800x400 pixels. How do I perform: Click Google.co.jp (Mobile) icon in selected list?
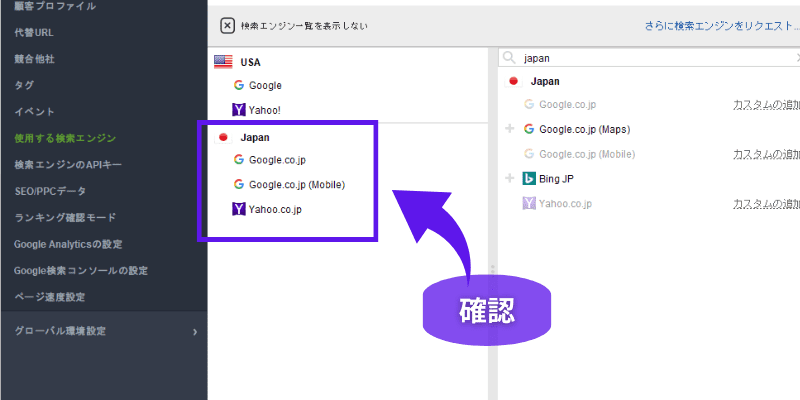pyautogui.click(x=238, y=184)
